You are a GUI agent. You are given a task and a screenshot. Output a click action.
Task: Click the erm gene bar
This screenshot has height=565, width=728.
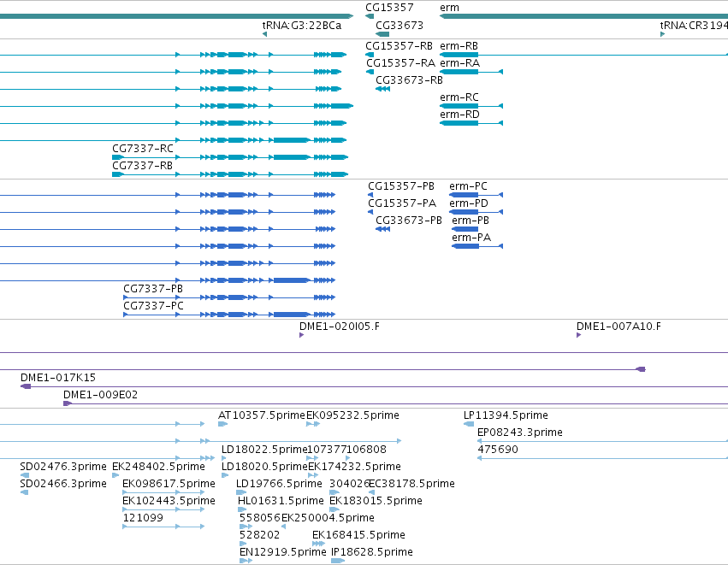(583, 17)
